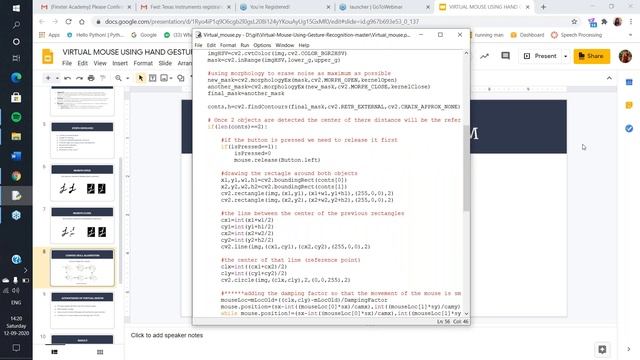Screen dimensions: 640x360
Task: Click the Google Slides home logo
Action: 48,56
